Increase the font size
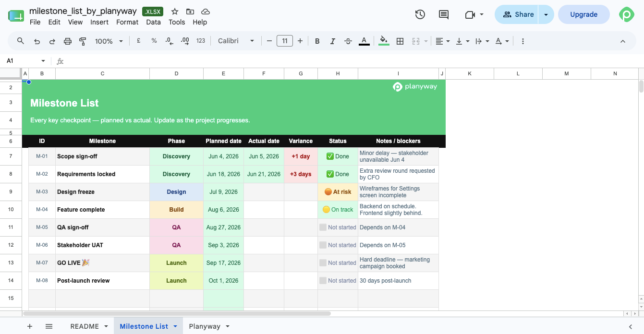Screen dimensions: 644x334 point(300,41)
